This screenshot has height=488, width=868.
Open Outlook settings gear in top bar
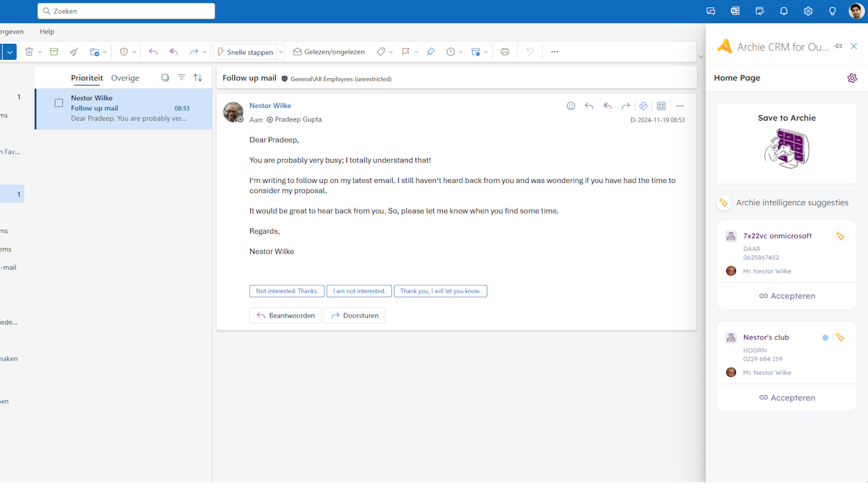tap(808, 11)
